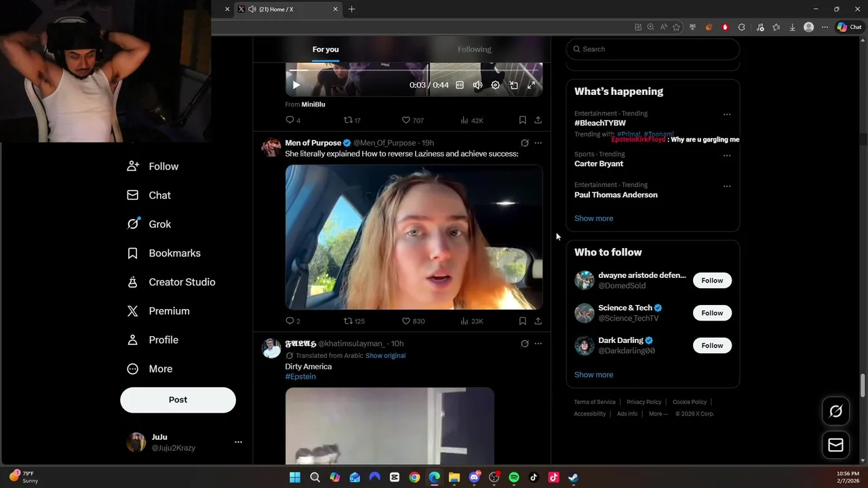The height and width of the screenshot is (488, 868).
Task: Expand MiniBlu video to fullscreen
Action: pyautogui.click(x=532, y=85)
